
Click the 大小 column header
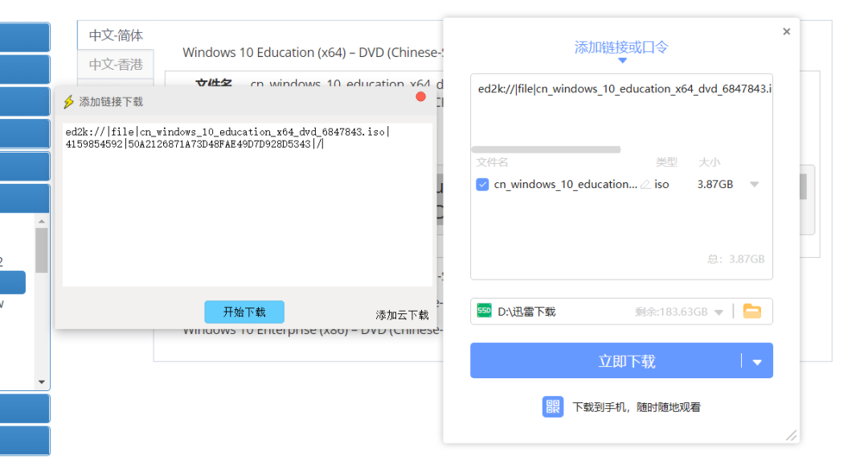(x=709, y=162)
